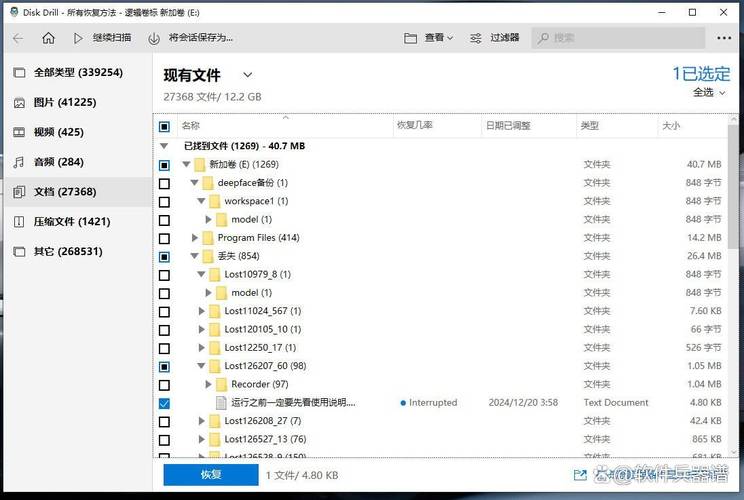This screenshot has height=500, width=744.
Task: Click the magnifier search icon
Action: coord(543,38)
